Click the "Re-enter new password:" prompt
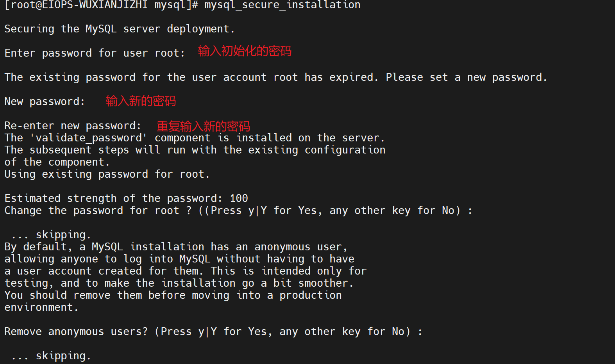The image size is (615, 364). [x=73, y=126]
